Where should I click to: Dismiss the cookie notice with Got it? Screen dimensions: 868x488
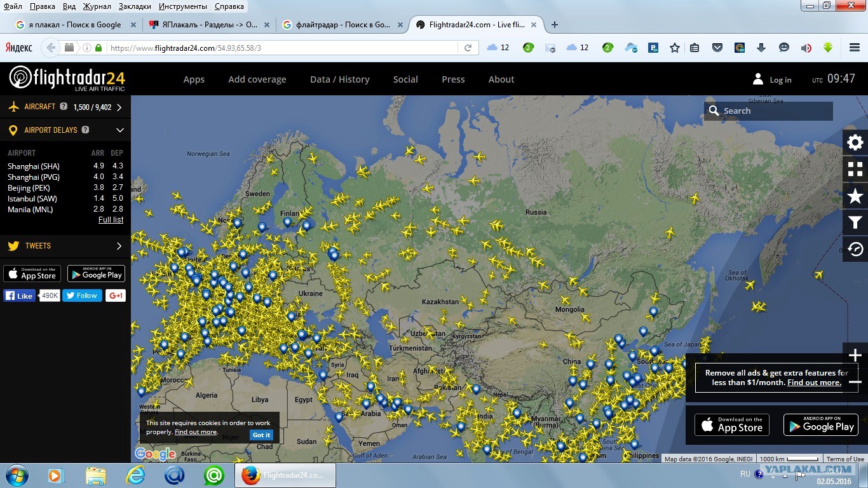pos(261,435)
